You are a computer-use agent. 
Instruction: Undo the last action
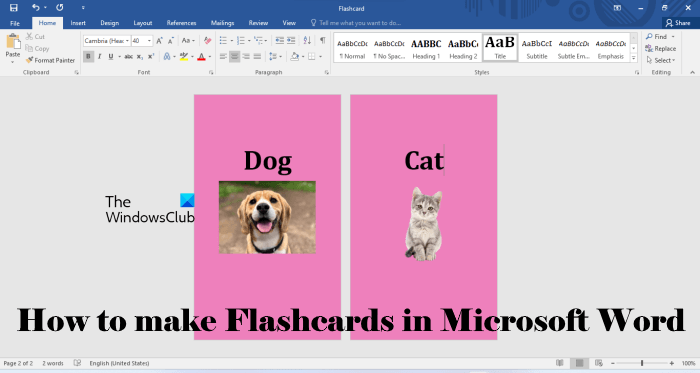click(x=36, y=8)
